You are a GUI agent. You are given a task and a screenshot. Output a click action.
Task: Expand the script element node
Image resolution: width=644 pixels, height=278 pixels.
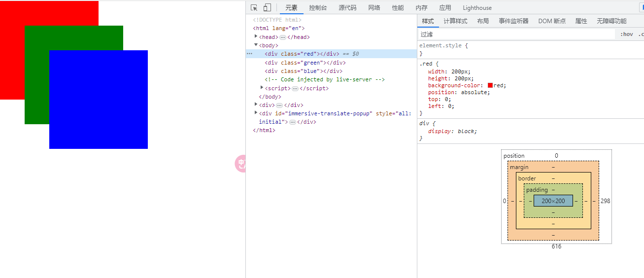tap(262, 88)
